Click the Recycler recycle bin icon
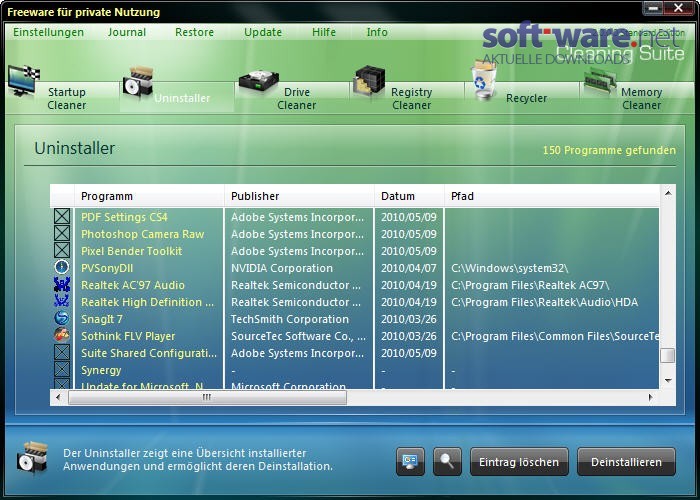 pos(483,80)
